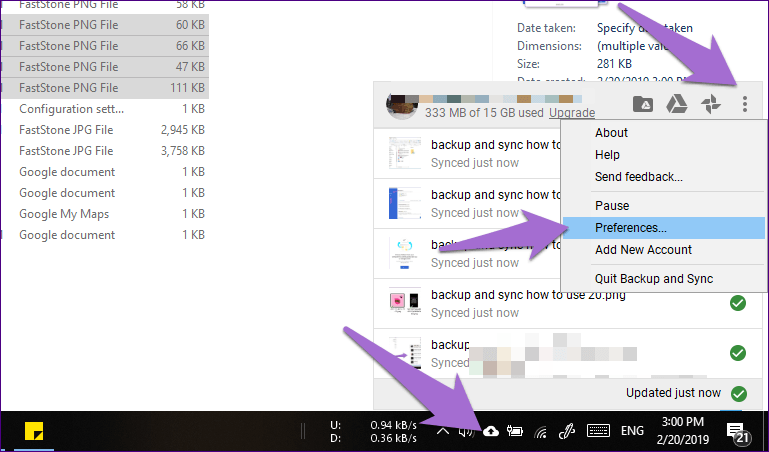Click the checkmark beside Updated just now

coord(739,393)
